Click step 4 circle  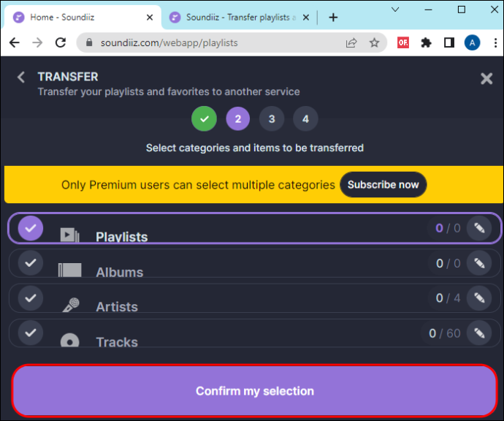click(305, 118)
